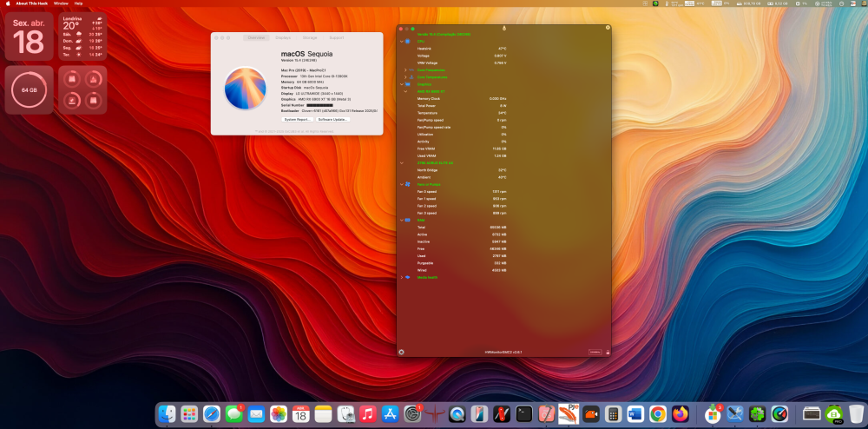This screenshot has height=429, width=868.
Task: Launch Firefox from the Dock
Action: 680,413
